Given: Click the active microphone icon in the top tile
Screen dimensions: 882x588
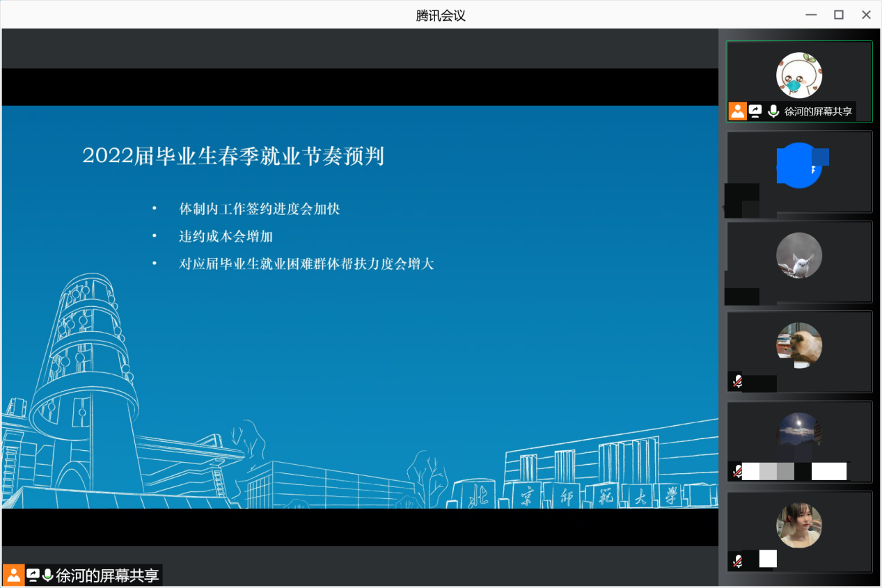Looking at the screenshot, I should coord(773,110).
